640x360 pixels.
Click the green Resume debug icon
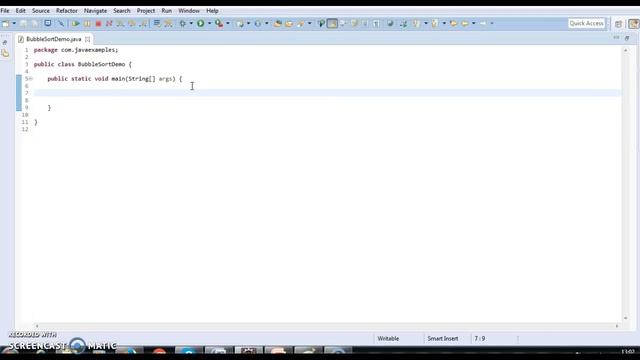[76, 24]
